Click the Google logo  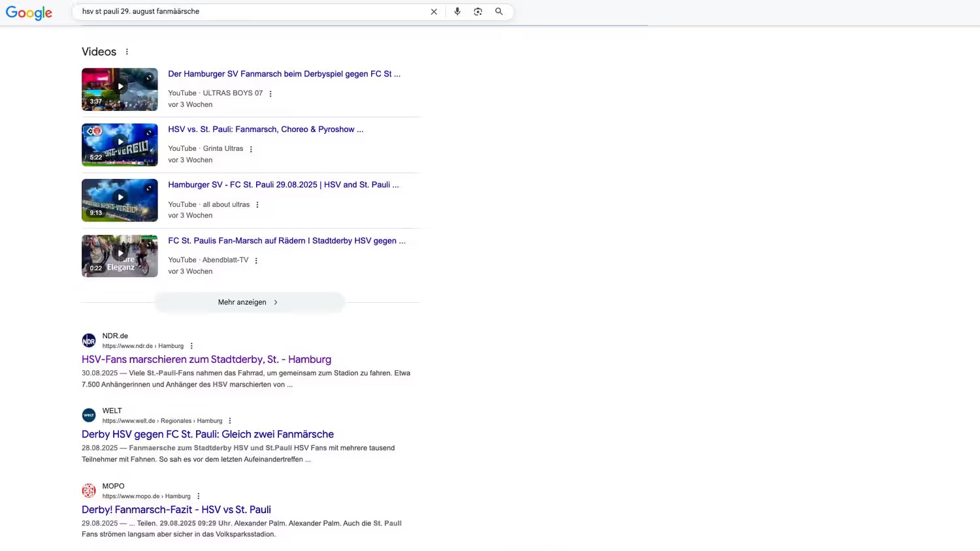pyautogui.click(x=29, y=13)
